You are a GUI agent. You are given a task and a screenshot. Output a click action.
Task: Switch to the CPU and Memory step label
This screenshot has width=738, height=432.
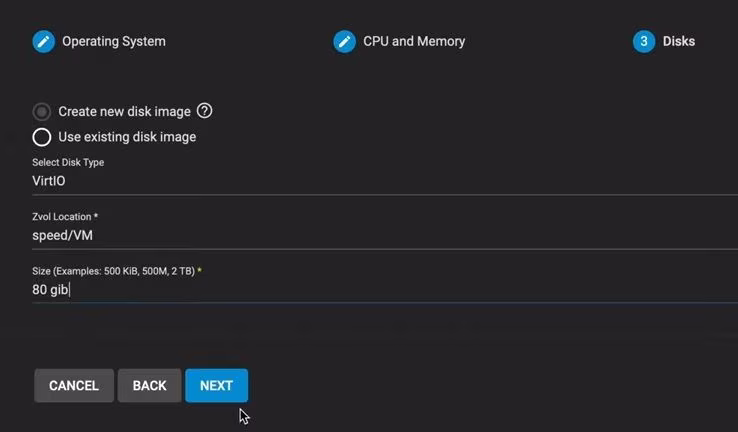[x=414, y=42]
